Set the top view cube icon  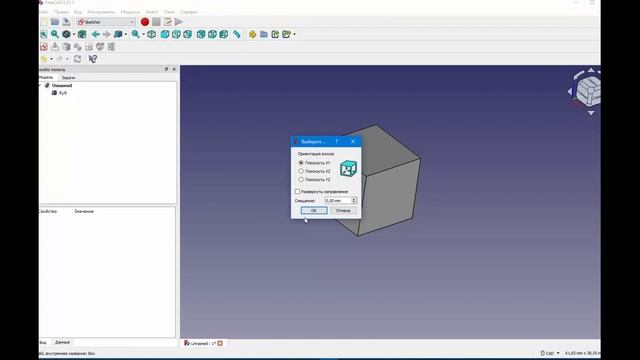tap(176, 34)
